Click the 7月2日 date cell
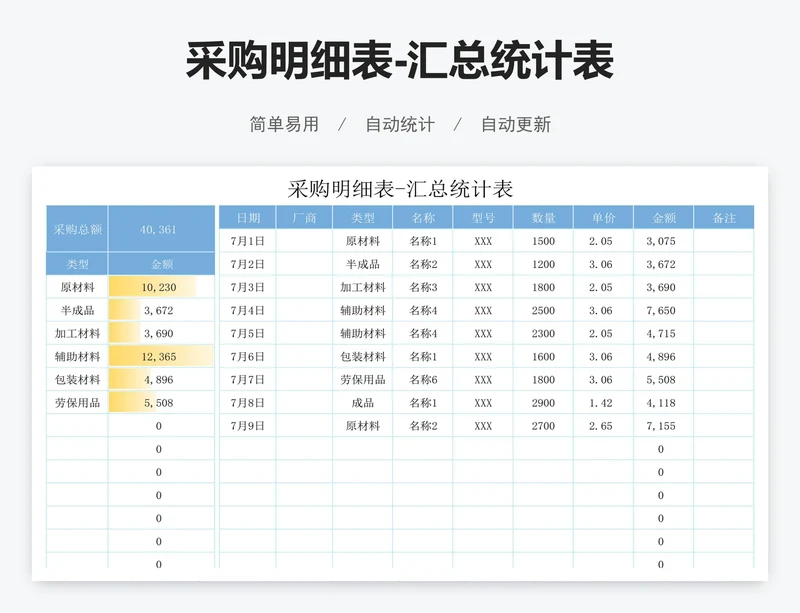 pyautogui.click(x=247, y=264)
